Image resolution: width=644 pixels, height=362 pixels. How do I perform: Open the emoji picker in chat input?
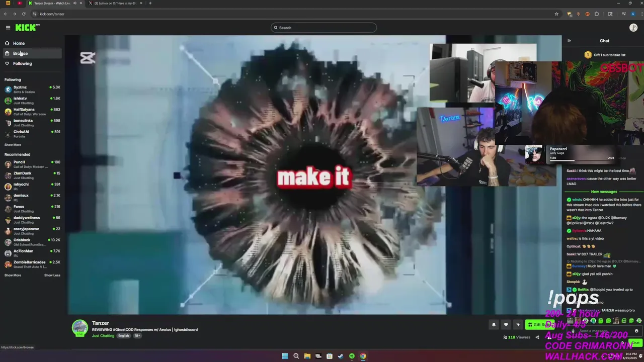636,331
